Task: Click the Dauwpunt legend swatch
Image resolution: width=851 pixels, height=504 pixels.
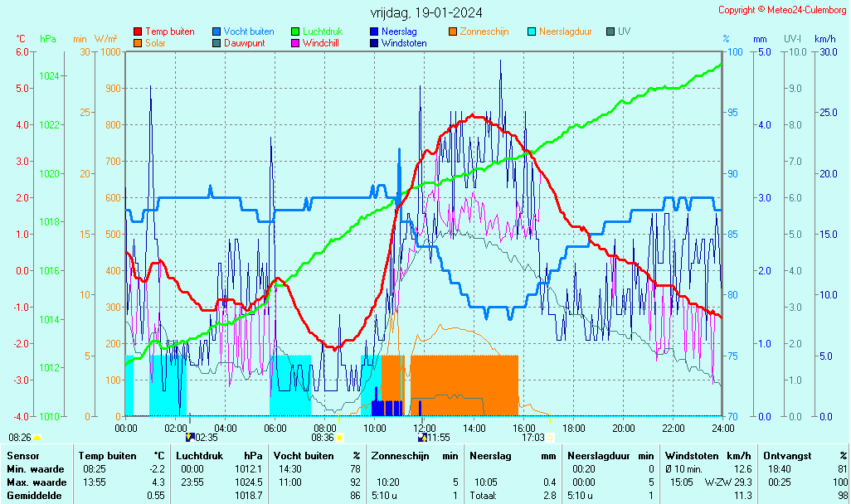Action: [x=216, y=43]
